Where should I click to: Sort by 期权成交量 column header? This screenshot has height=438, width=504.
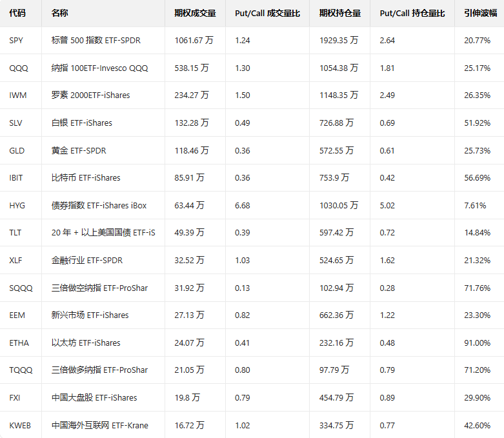coord(195,13)
